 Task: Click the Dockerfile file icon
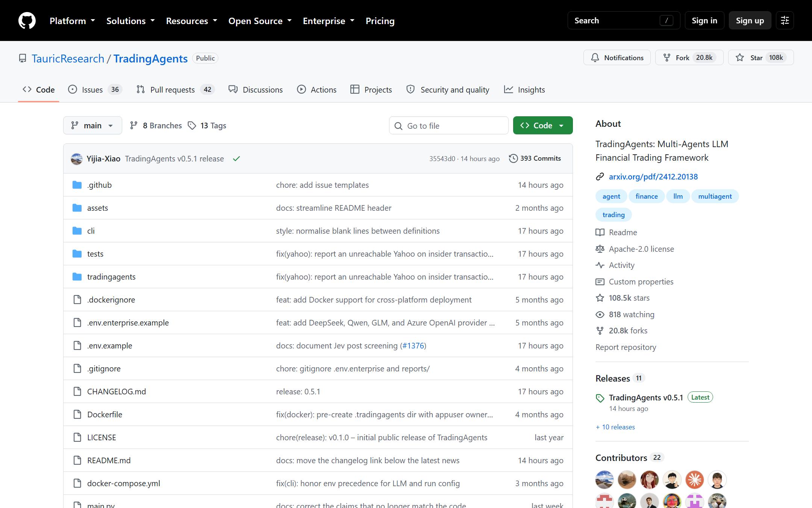tap(77, 414)
